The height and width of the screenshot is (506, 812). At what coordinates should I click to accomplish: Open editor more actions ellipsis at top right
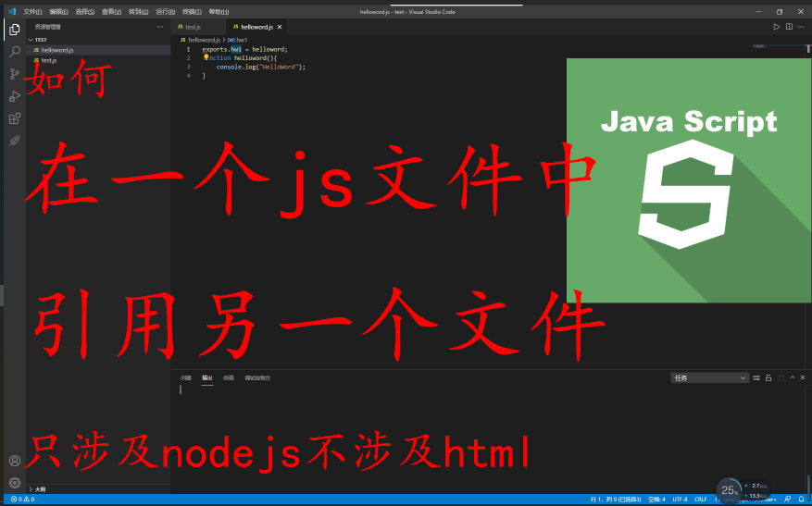click(x=801, y=27)
